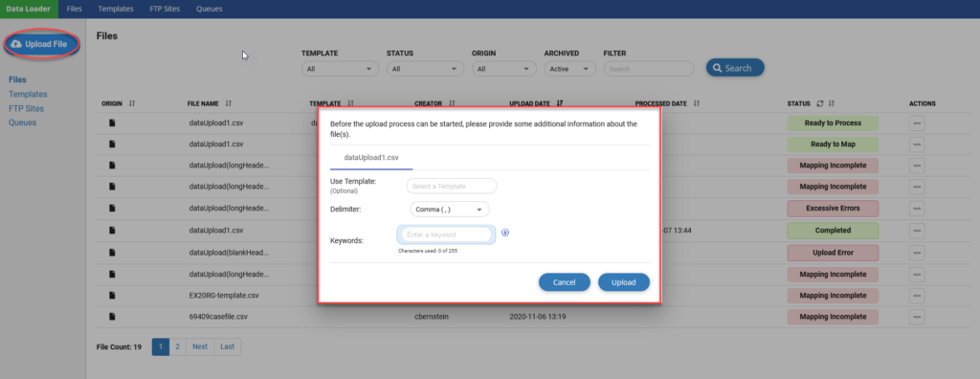Open the Templates tab in top navigation
Screen dimensions: 980x379
[x=116, y=9]
